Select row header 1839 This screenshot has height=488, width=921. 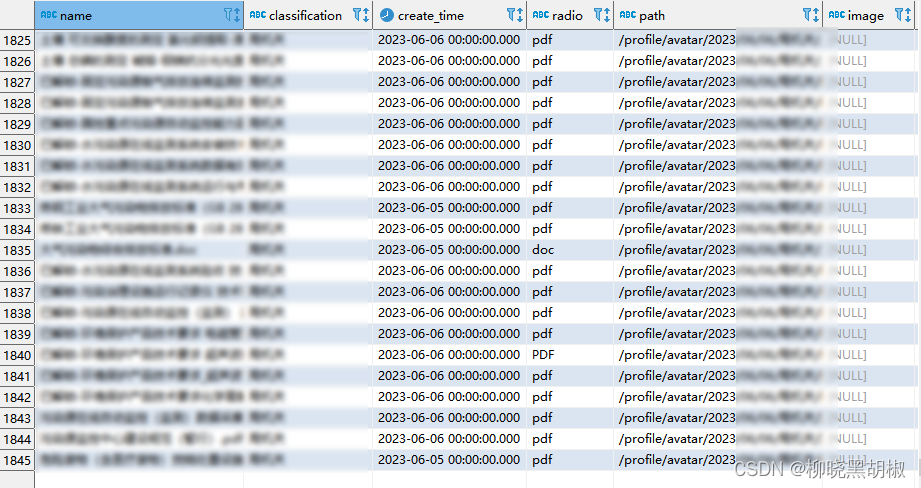[17, 334]
